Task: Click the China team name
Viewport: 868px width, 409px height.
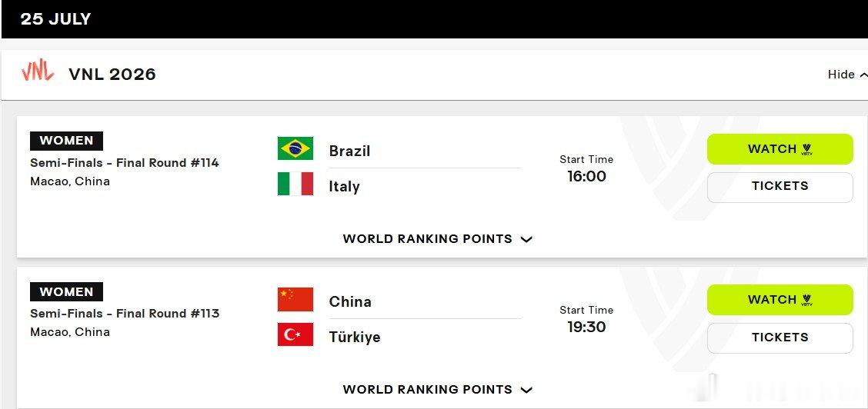Action: click(x=350, y=302)
